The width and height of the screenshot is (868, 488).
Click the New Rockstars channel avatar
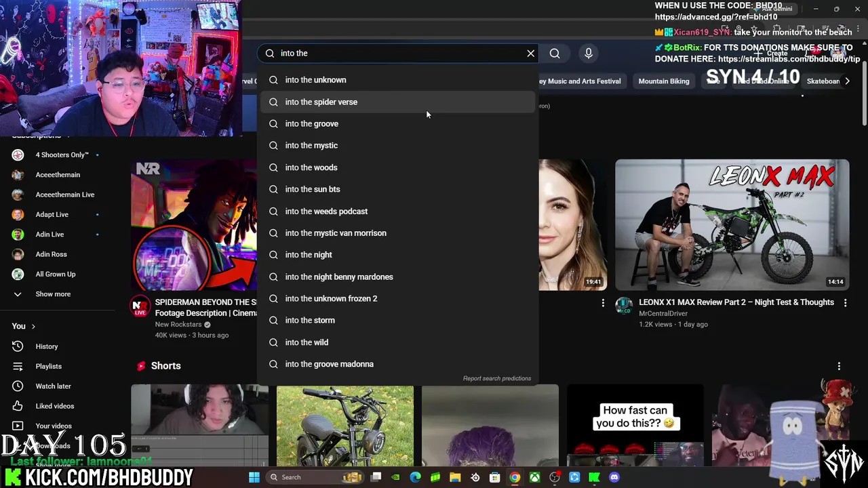click(140, 306)
